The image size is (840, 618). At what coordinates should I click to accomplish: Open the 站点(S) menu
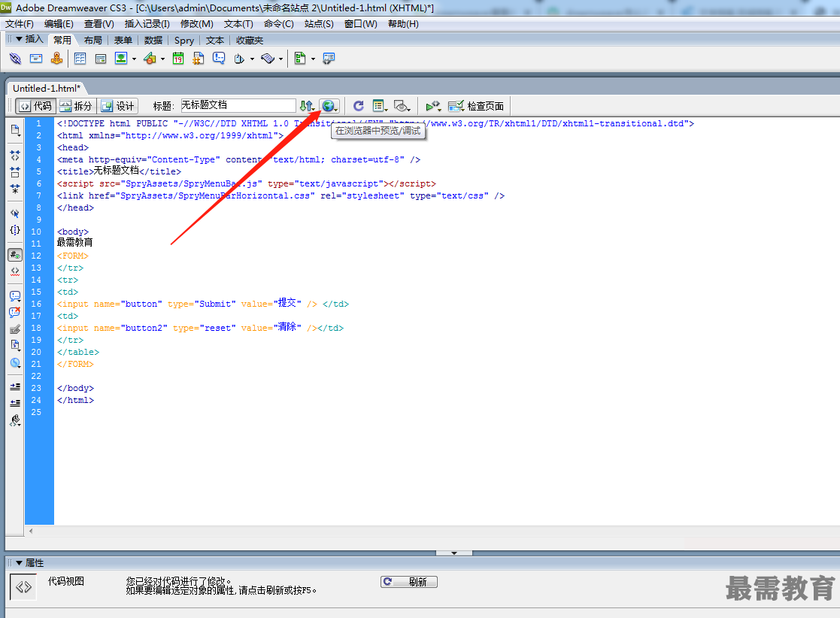pyautogui.click(x=319, y=23)
